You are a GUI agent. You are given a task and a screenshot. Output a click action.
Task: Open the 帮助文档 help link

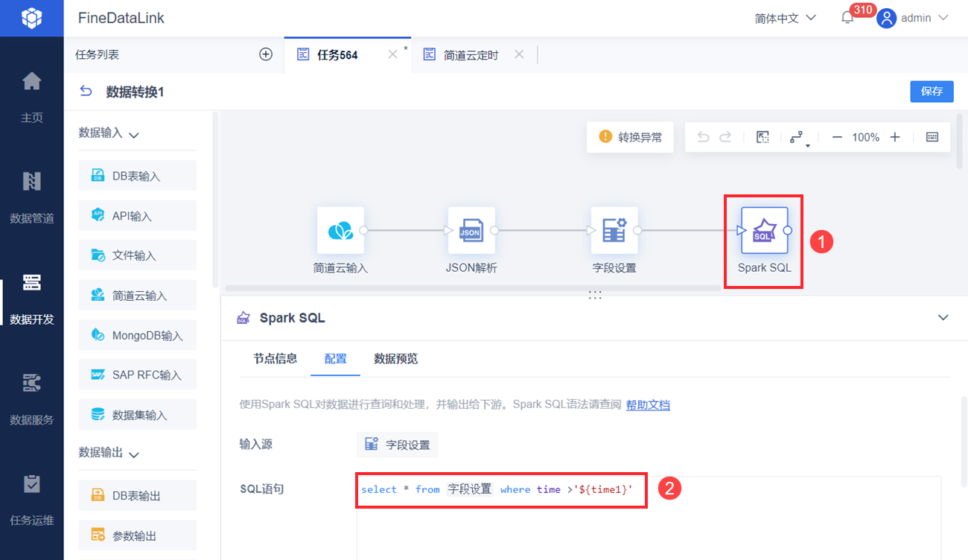click(648, 405)
